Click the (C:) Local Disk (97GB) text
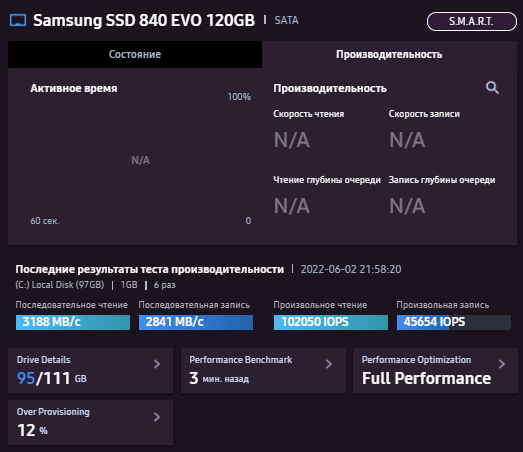The width and height of the screenshot is (523, 452). click(60, 285)
